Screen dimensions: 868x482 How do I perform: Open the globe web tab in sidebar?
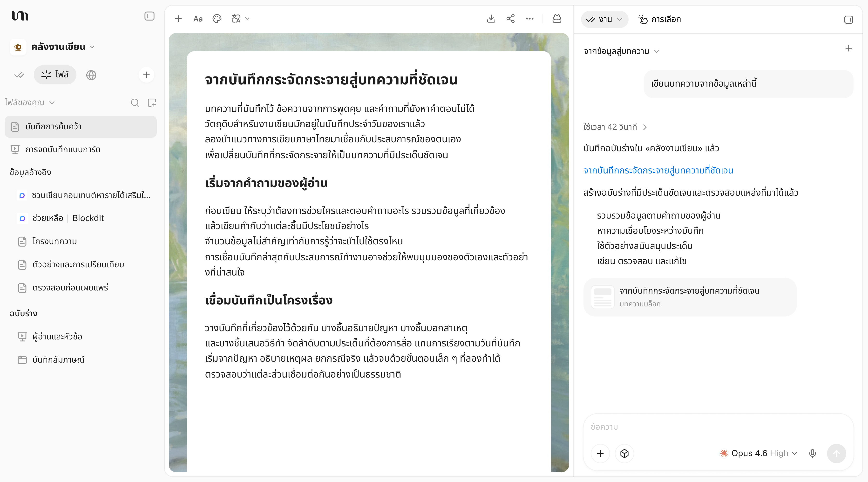tap(91, 75)
